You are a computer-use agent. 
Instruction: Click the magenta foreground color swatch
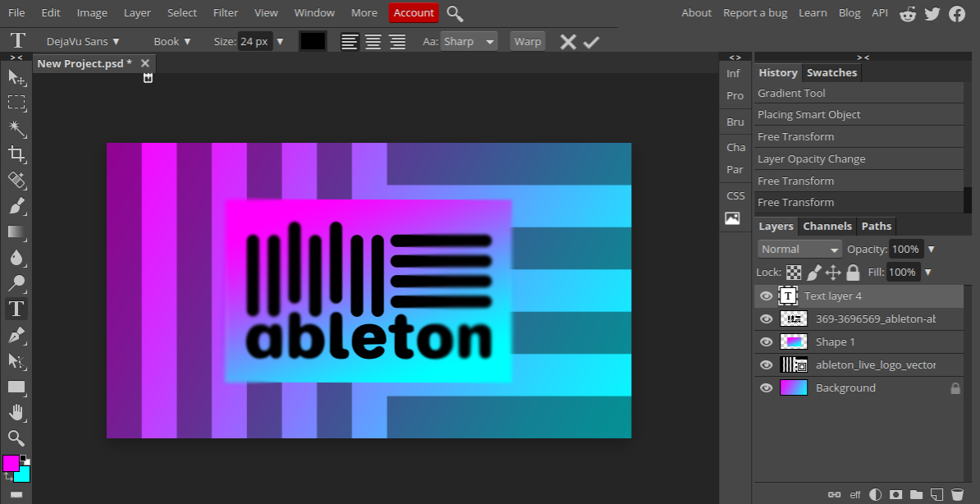pos(11,463)
